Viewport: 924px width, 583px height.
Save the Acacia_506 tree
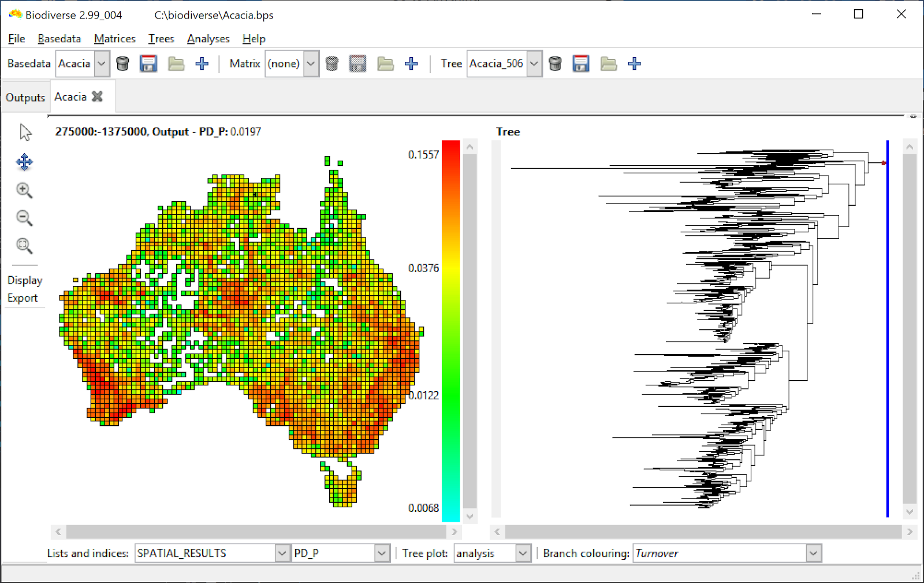click(x=581, y=64)
